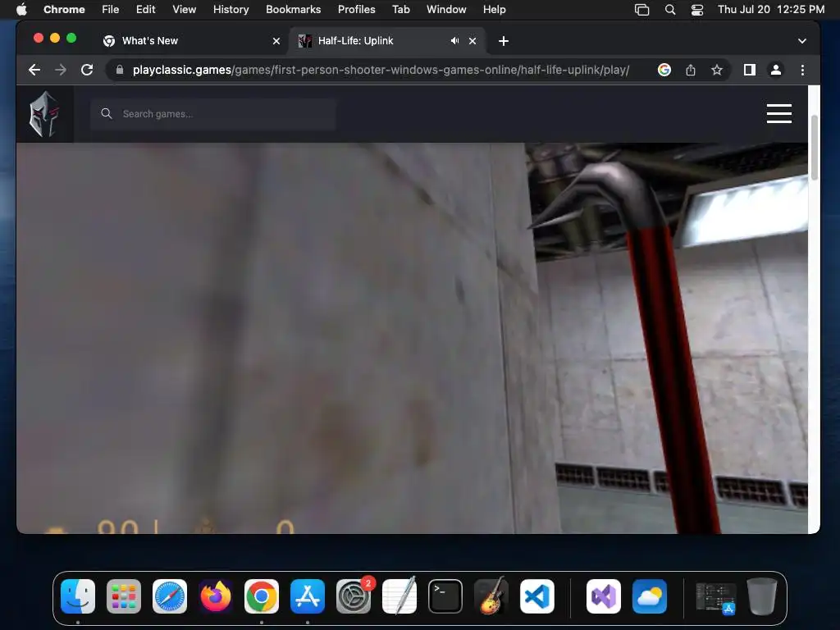Screen dimensions: 840x630
Task: Open the Trash from the Dock
Action: tap(762, 596)
